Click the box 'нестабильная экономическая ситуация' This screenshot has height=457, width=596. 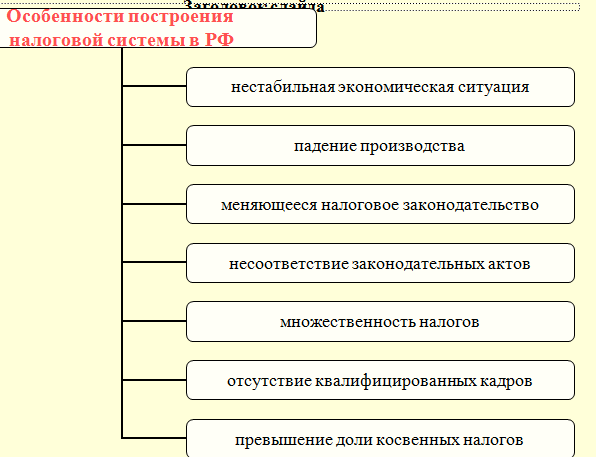tap(380, 87)
